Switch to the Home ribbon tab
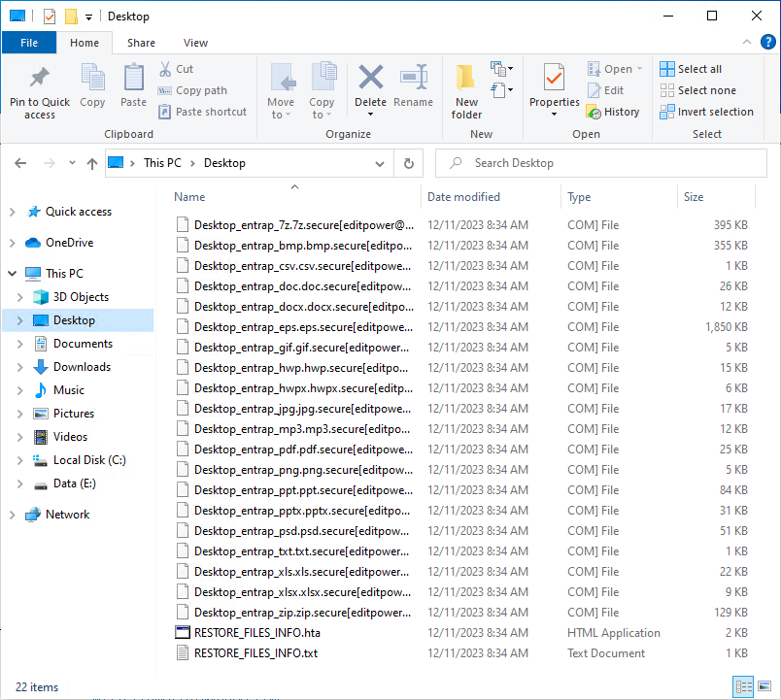 point(85,43)
